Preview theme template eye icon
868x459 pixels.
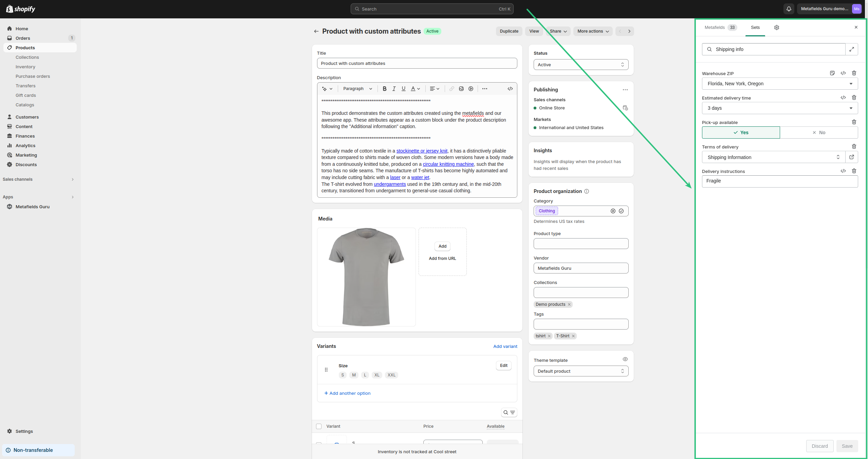[x=625, y=359]
